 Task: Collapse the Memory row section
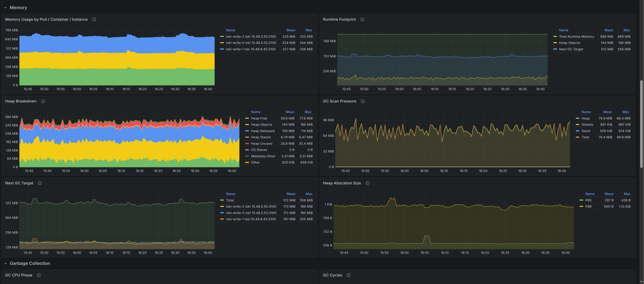pos(6,8)
